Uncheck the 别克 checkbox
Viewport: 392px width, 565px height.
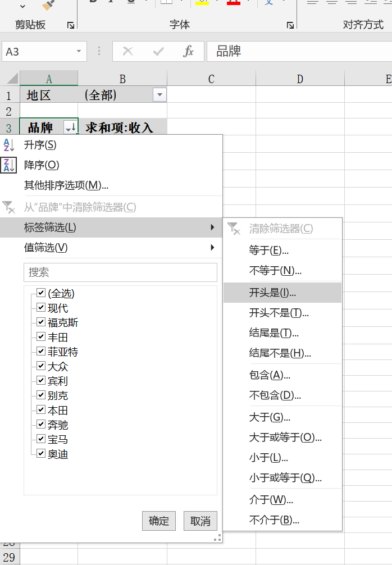(41, 395)
